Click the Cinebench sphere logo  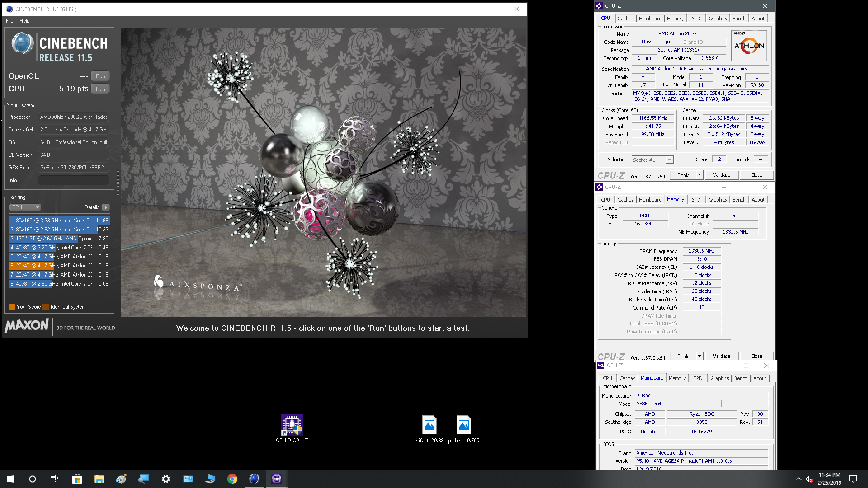click(x=23, y=44)
